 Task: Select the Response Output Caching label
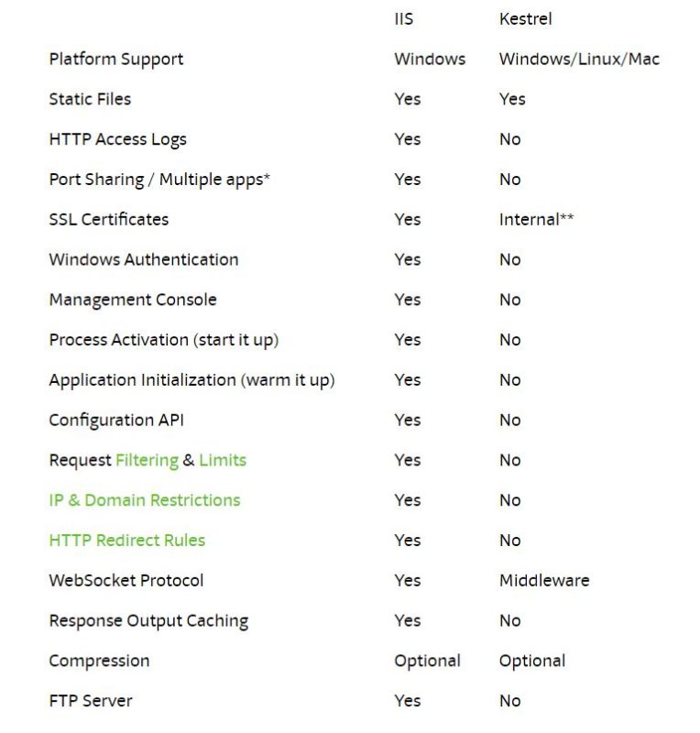tap(148, 620)
